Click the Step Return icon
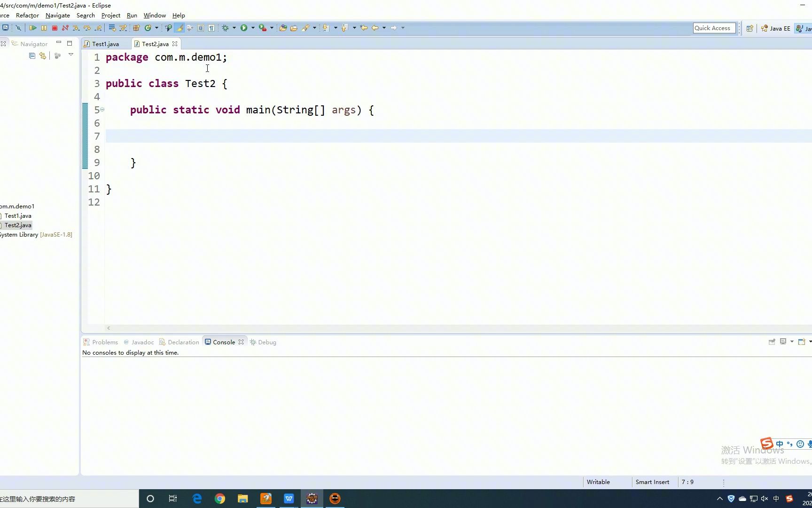This screenshot has width=812, height=508. coord(98,28)
